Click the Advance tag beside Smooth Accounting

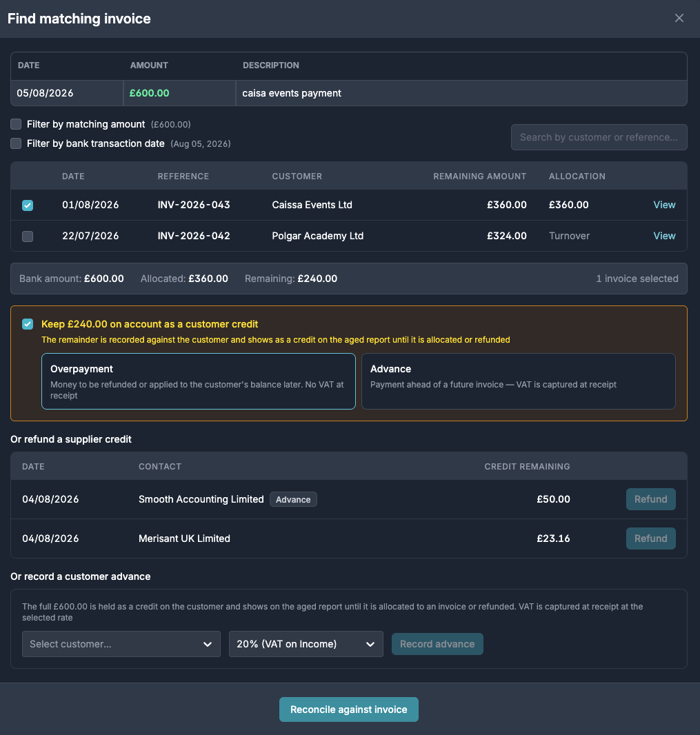point(293,500)
